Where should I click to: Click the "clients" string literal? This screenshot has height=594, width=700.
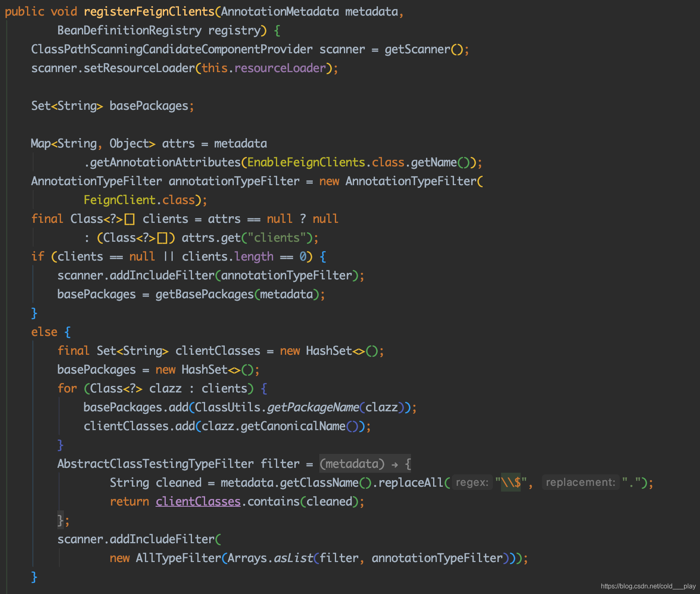tap(277, 238)
